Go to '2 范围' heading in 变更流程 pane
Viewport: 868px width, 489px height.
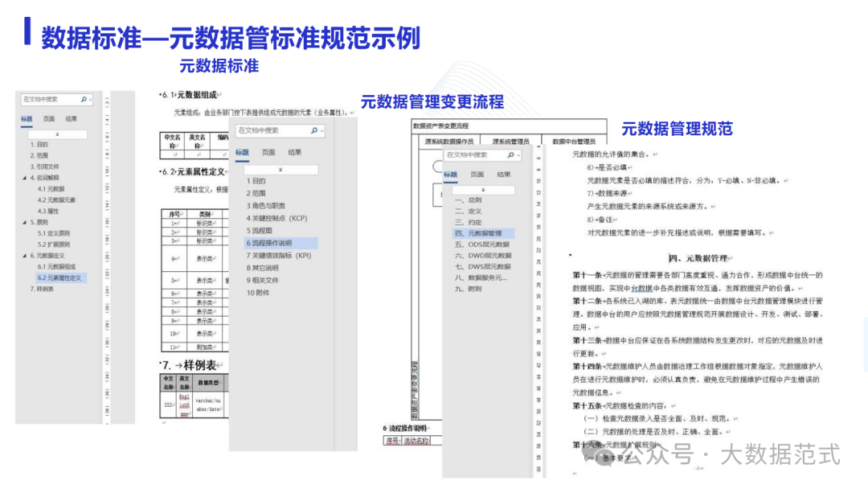256,193
